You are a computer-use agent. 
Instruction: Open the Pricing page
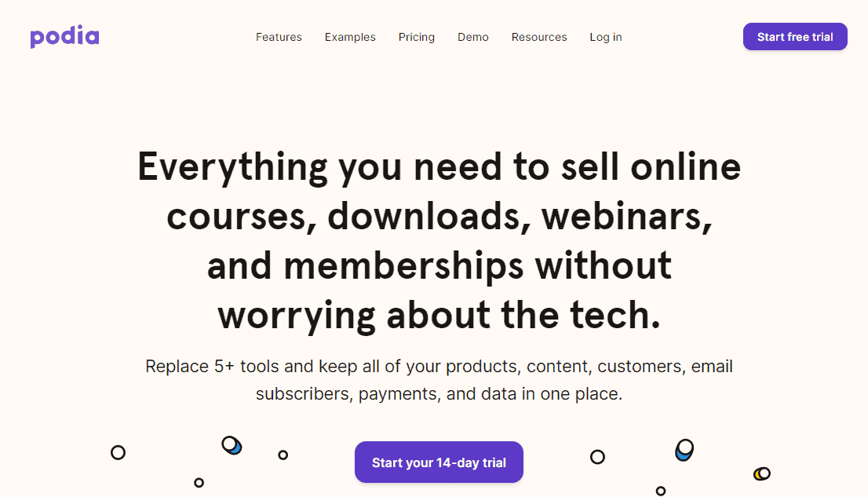pos(417,37)
